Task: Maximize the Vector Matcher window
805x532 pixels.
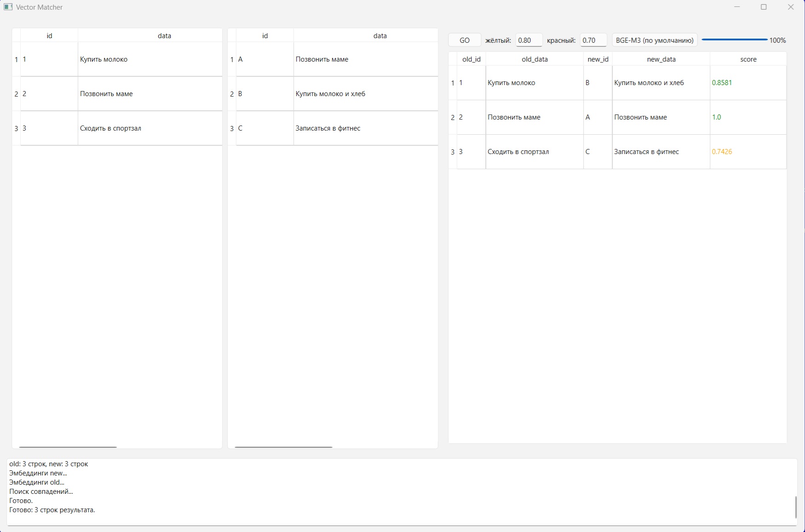Action: click(764, 7)
